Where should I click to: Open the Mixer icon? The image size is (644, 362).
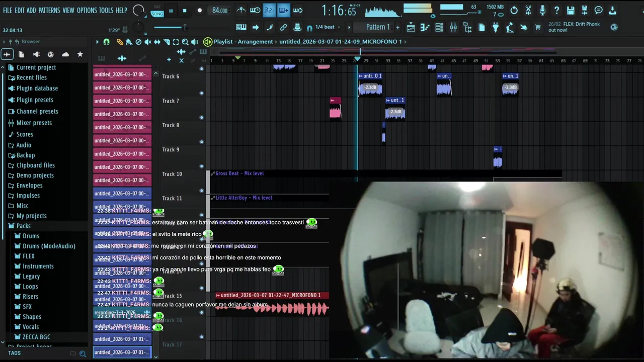click(x=453, y=28)
